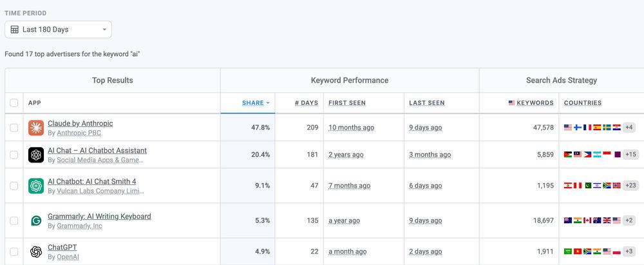Image resolution: width=644 pixels, height=265 pixels.
Task: Click the 'a year ago' first seen value
Action: pos(344,221)
